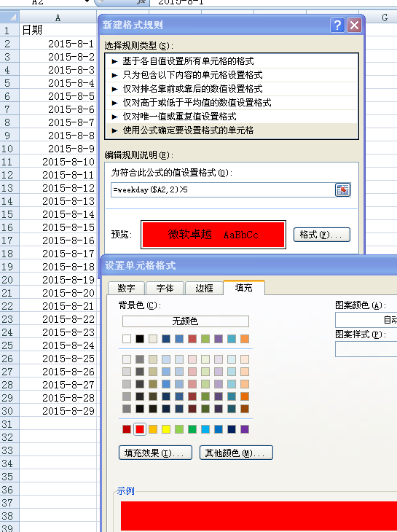
Task: Switch to the 字体 tab
Action: tap(165, 289)
